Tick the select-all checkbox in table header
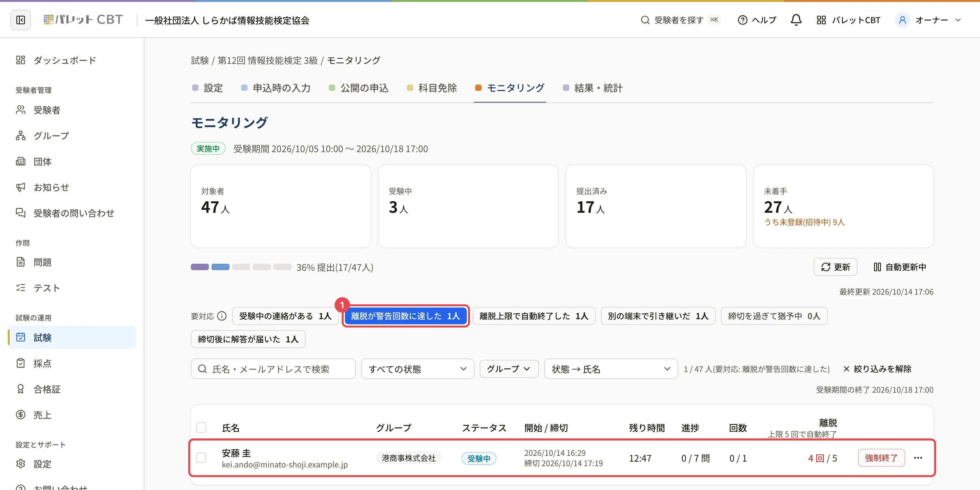This screenshot has width=980, height=490. coord(201,427)
